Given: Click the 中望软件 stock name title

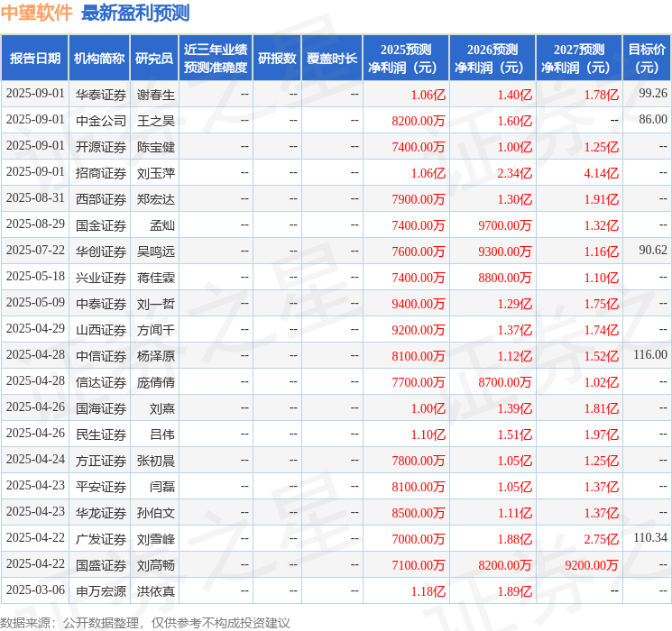Looking at the screenshot, I should [x=37, y=13].
